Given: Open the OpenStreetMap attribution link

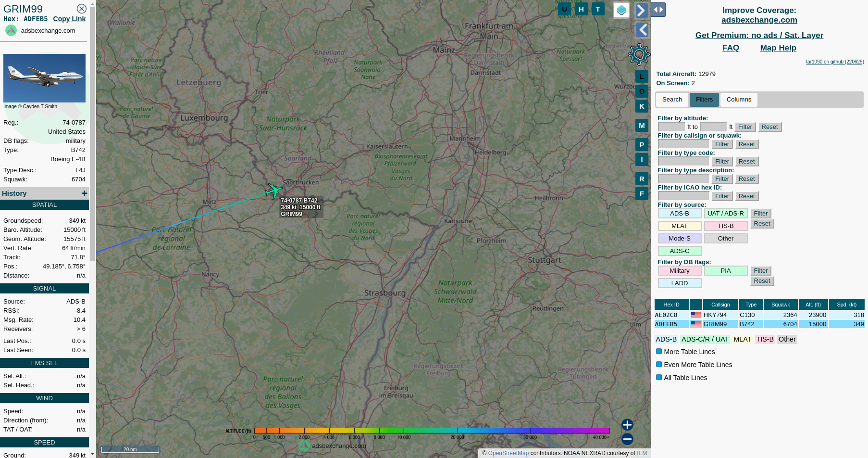Looking at the screenshot, I should tap(508, 453).
